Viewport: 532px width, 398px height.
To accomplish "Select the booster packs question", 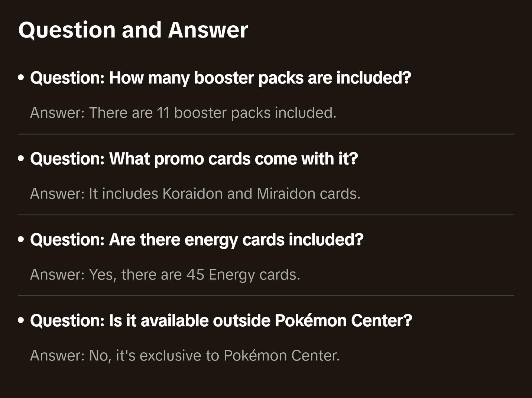I will coord(221,78).
